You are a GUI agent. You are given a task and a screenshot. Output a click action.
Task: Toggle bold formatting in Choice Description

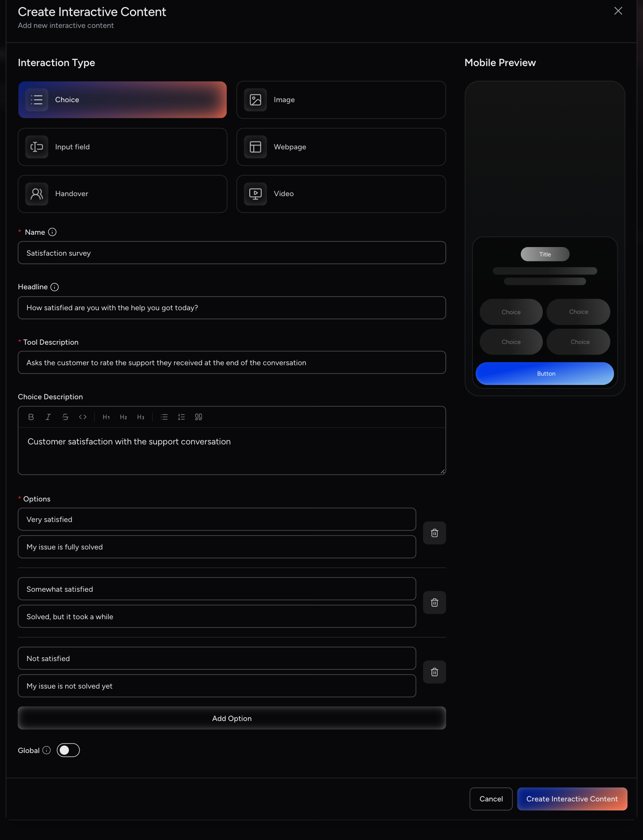pos(31,417)
